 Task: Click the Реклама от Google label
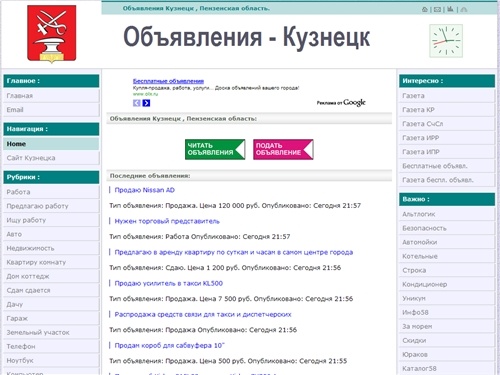click(341, 103)
